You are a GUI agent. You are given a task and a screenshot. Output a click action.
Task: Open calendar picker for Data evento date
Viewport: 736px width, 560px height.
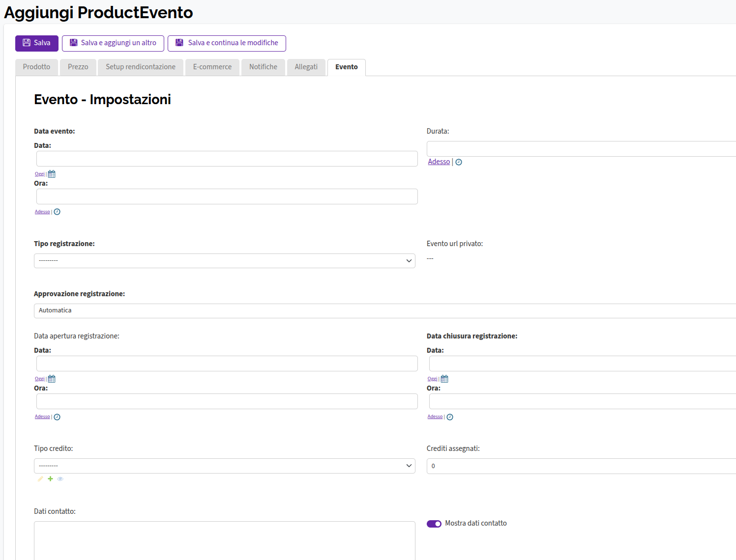52,174
